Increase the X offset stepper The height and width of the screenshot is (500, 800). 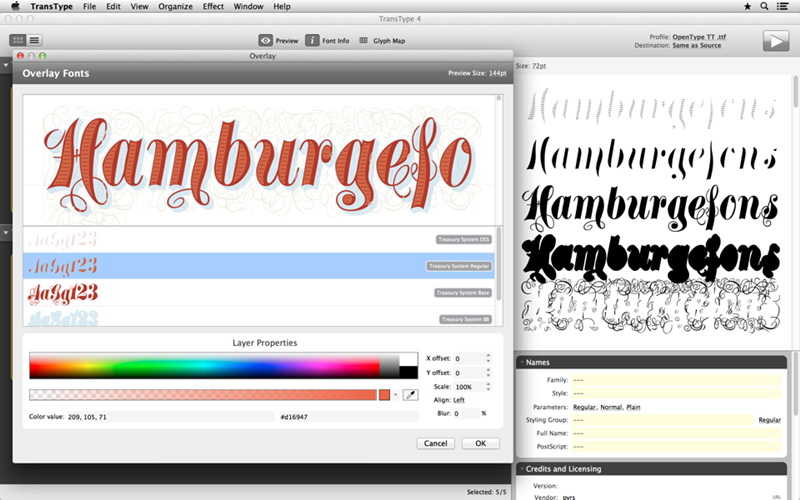click(488, 356)
